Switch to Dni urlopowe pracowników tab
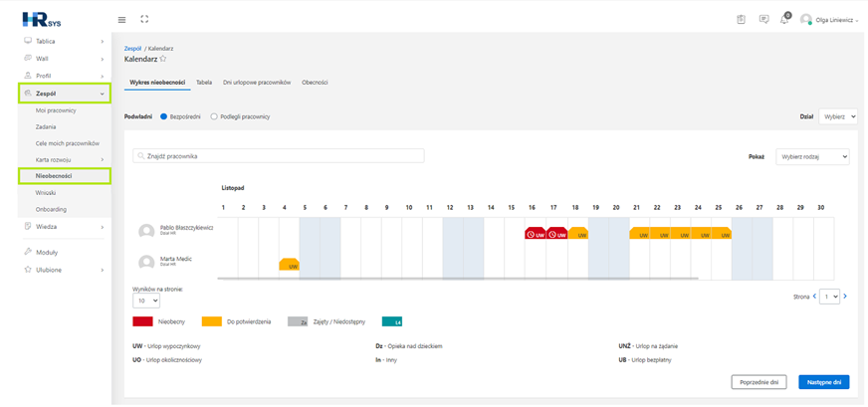This screenshot has width=868, height=407. point(257,82)
